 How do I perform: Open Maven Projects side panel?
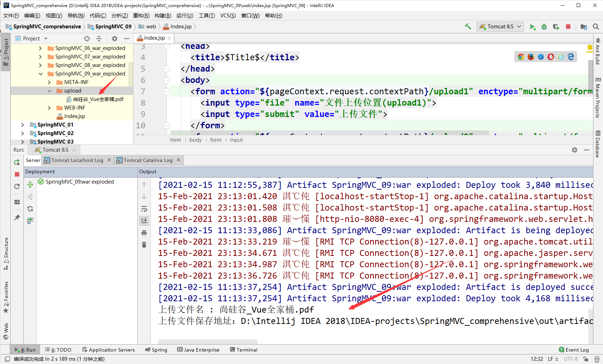598,97
